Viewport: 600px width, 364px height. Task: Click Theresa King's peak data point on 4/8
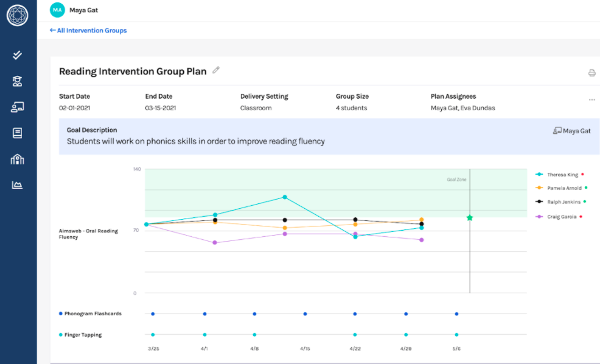[x=284, y=197]
